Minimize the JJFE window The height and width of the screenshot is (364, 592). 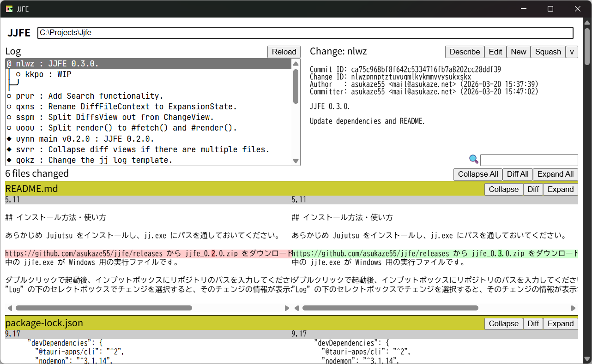524,9
